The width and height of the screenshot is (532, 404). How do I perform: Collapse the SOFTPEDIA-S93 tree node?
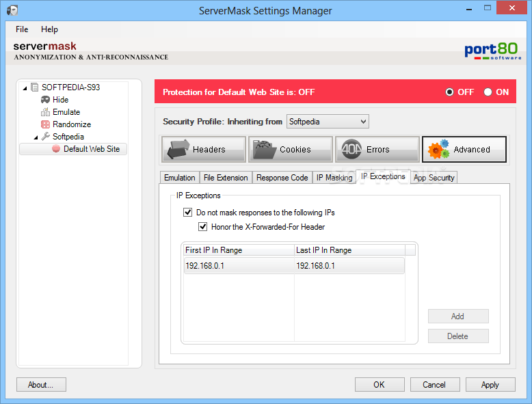pyautogui.click(x=25, y=88)
